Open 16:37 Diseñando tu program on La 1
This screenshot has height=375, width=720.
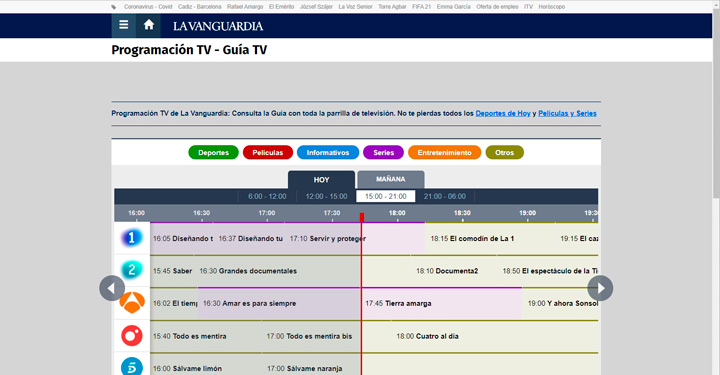[250, 239]
